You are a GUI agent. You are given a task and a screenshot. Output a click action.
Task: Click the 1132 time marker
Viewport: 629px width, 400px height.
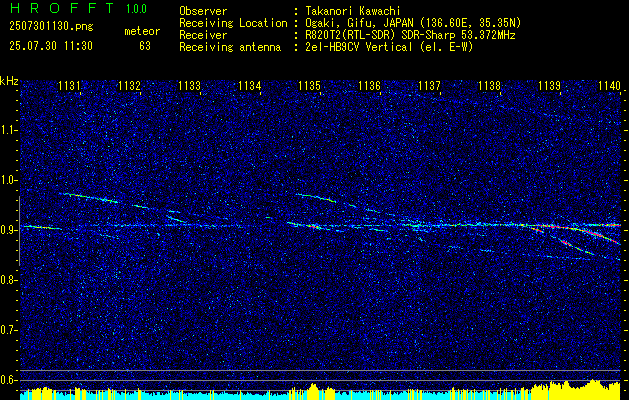point(129,85)
